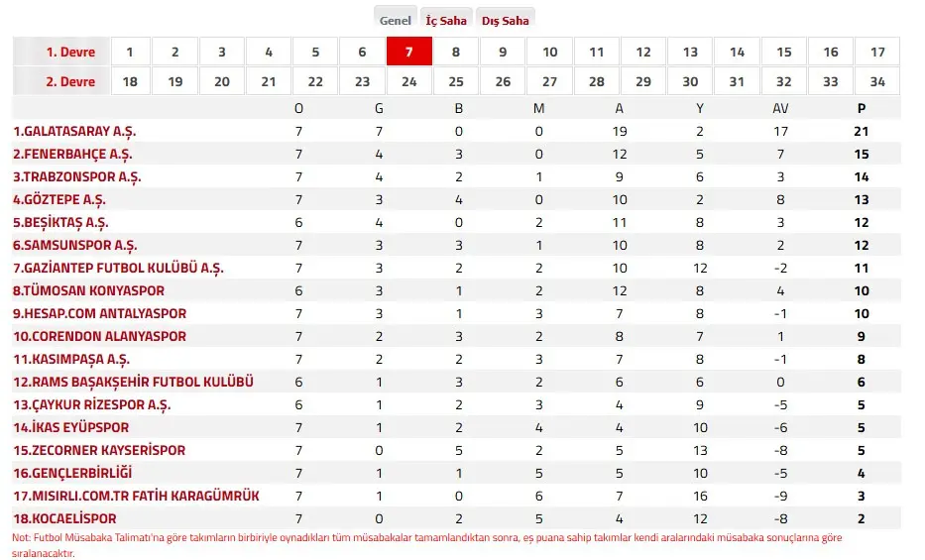Viewport: 925px width, 560px height.
Task: Open the Galatasaray A.Ş. team link
Action: [74, 132]
